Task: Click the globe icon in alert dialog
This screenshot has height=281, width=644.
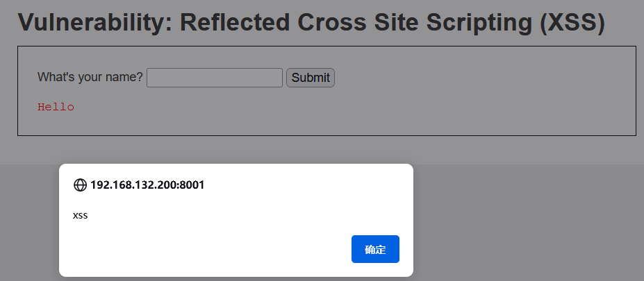Action: [80, 185]
